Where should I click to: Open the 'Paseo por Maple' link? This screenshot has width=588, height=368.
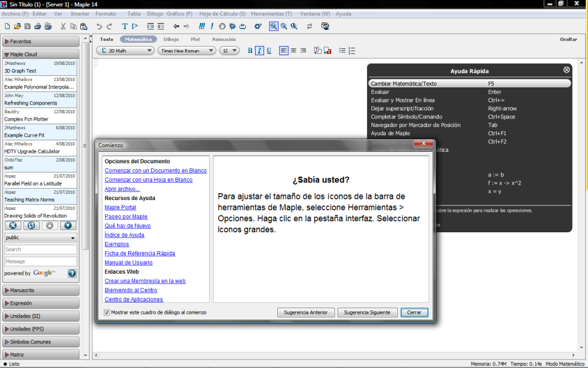pos(126,217)
